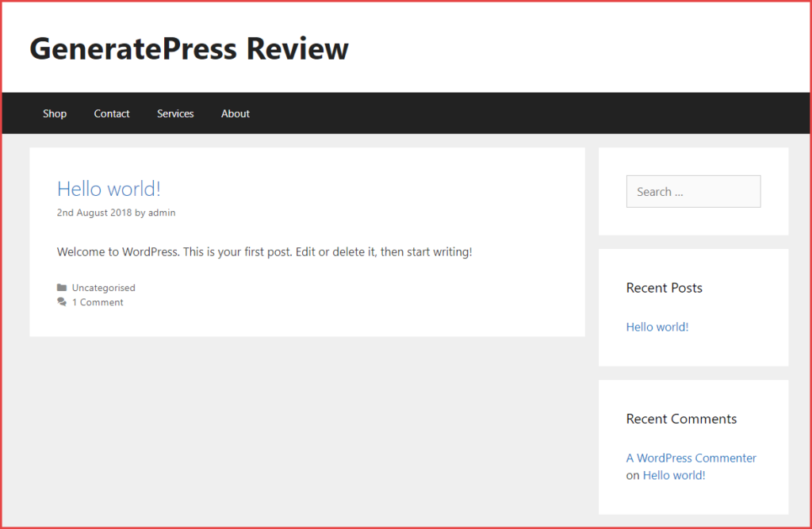The image size is (812, 529).
Task: Open the Hello world! post title
Action: click(x=109, y=189)
